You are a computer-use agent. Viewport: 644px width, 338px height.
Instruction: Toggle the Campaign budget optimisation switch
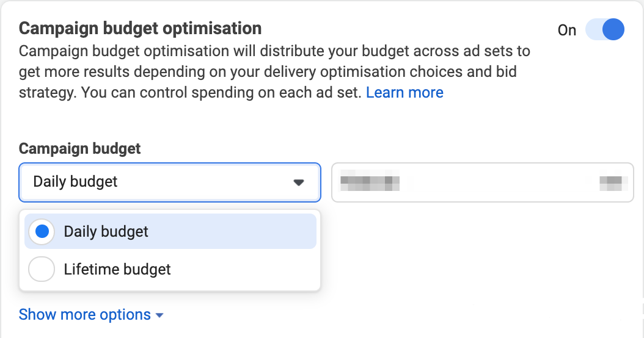pos(604,30)
